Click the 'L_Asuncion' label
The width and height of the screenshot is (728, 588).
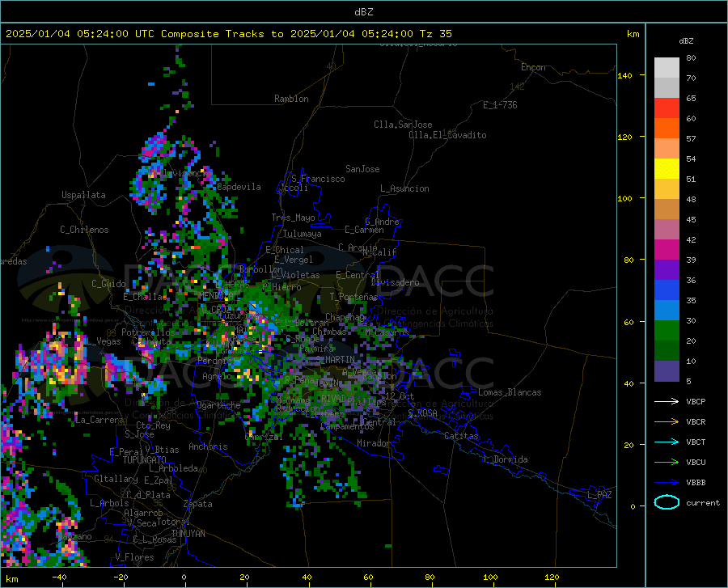(x=404, y=188)
